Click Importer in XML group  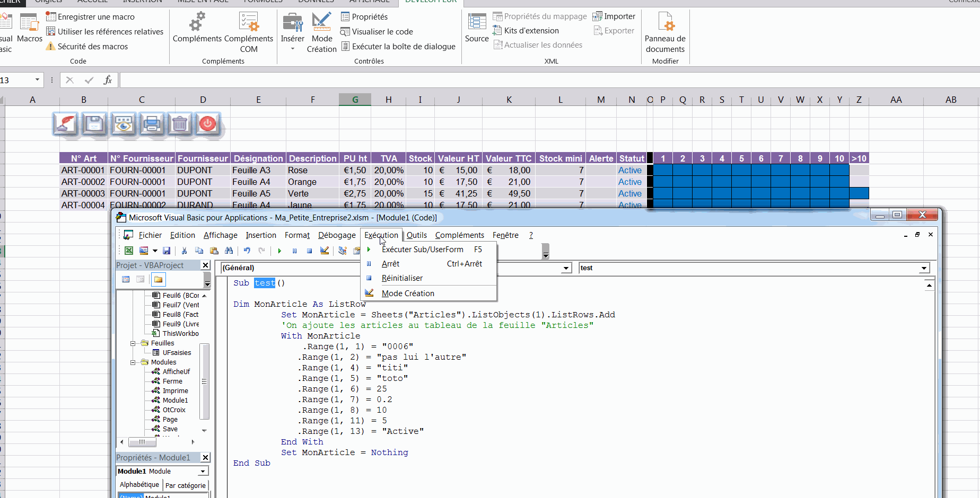(x=614, y=16)
